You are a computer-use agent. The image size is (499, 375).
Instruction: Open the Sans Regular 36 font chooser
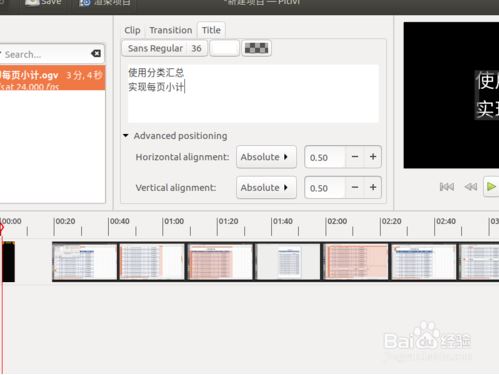click(165, 48)
